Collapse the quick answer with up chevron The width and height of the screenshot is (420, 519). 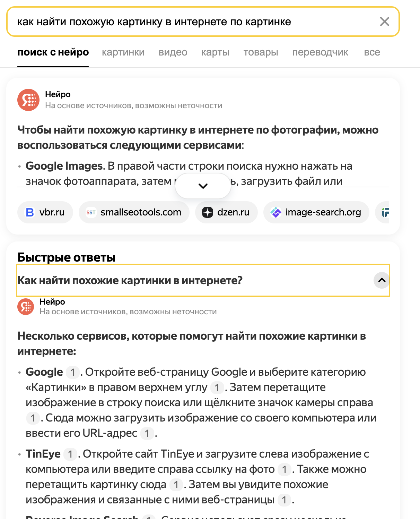tap(382, 280)
